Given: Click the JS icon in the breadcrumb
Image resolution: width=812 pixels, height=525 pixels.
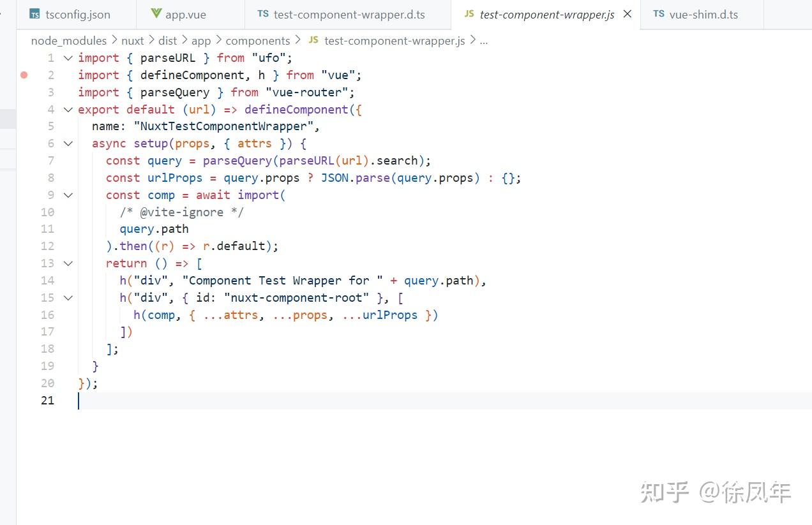Looking at the screenshot, I should (x=313, y=40).
